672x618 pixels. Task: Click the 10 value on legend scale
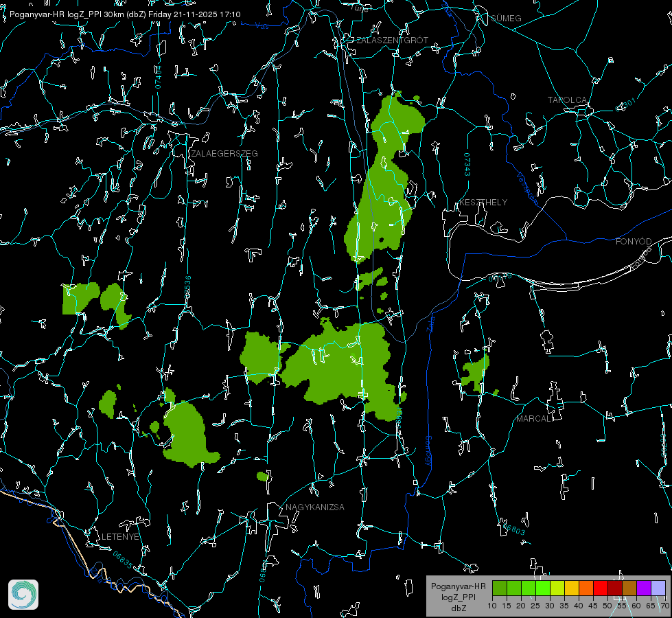click(x=492, y=606)
